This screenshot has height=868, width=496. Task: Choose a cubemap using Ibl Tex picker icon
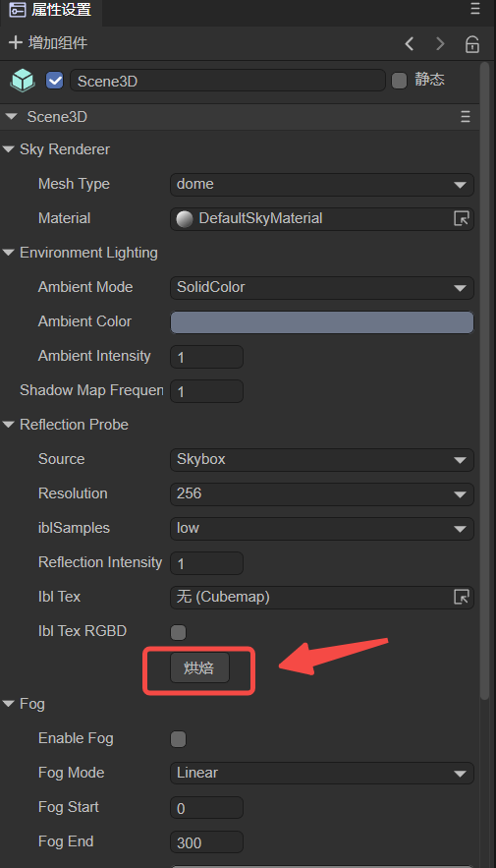462,597
